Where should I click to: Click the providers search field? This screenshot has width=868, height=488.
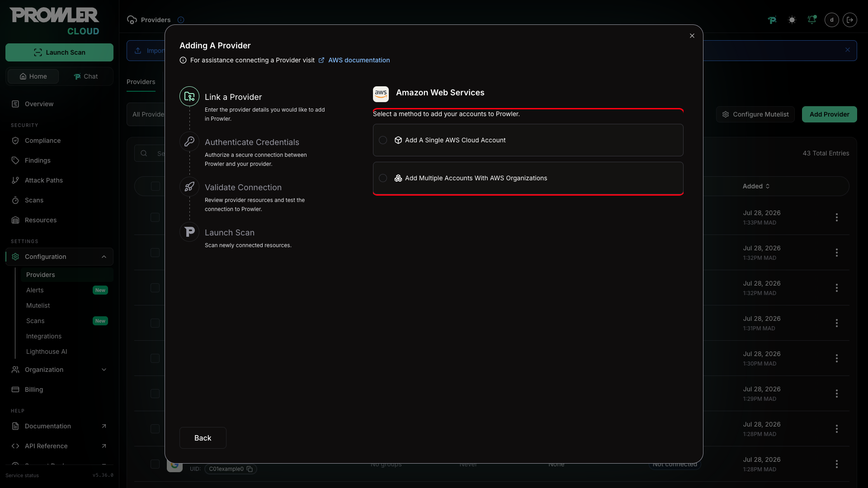[x=150, y=153]
